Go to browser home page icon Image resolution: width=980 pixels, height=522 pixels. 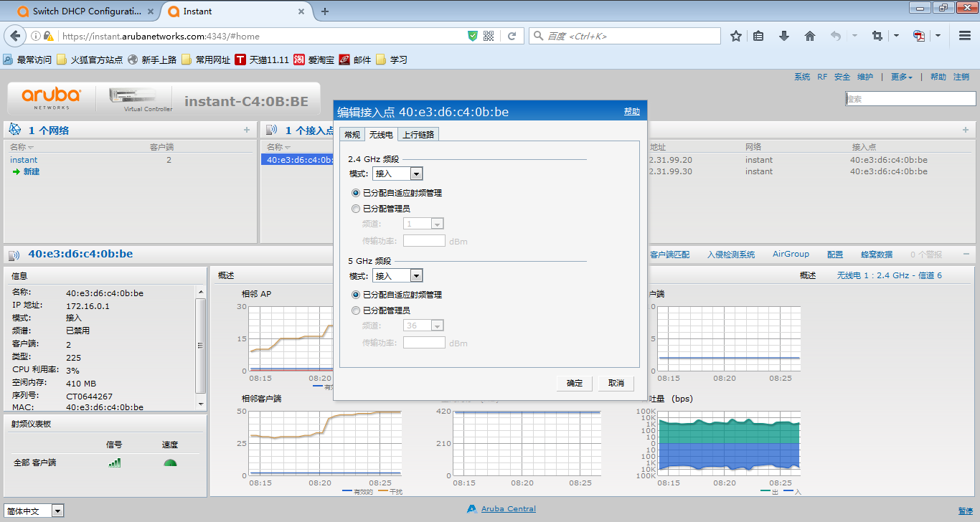coord(810,36)
